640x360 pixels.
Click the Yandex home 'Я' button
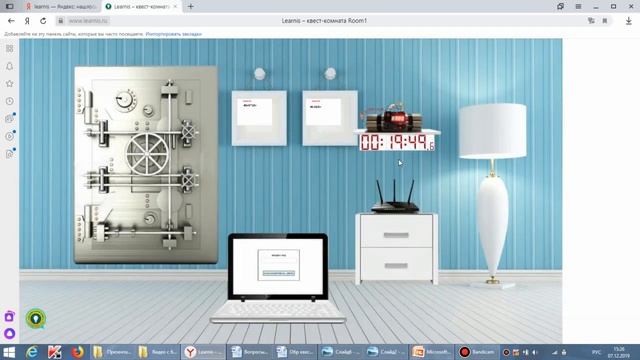[x=27, y=20]
